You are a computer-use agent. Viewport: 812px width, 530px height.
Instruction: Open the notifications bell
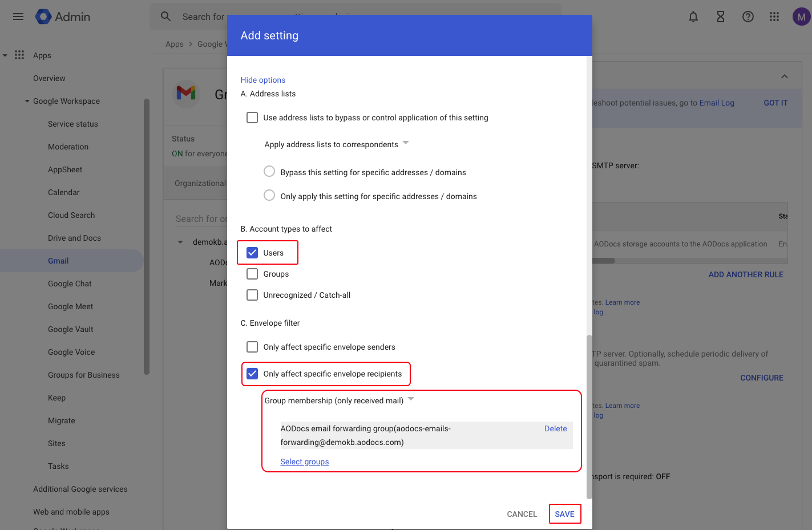pos(693,17)
